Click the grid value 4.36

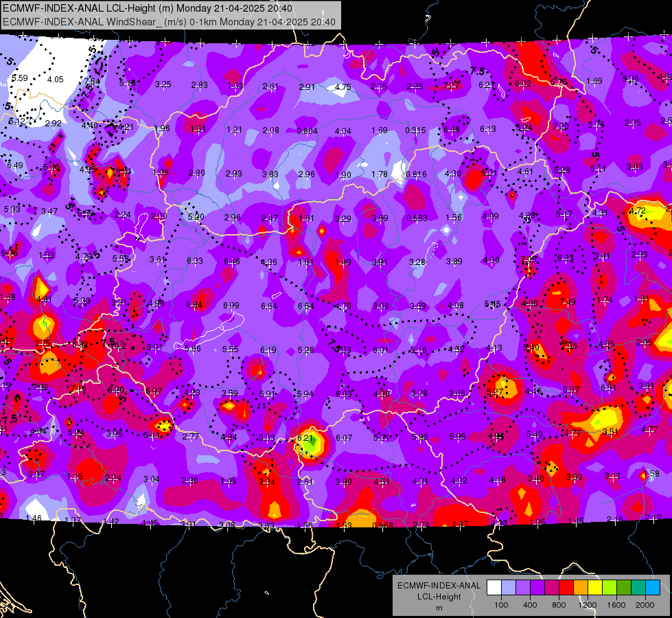[x=268, y=262]
